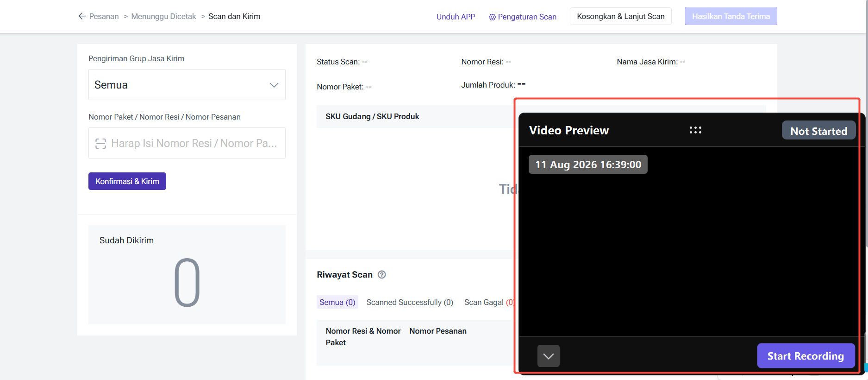
Task: Click the Pengiriman Grup Jasa Kirim label
Action: (x=136, y=58)
